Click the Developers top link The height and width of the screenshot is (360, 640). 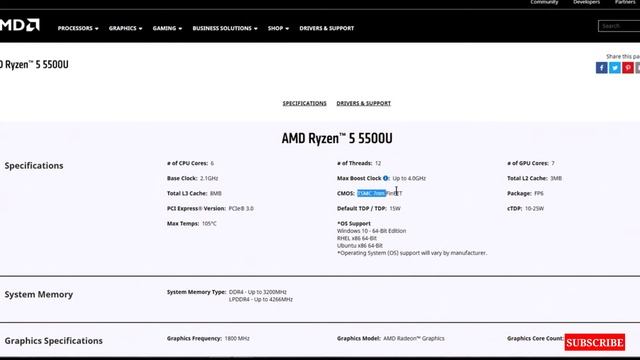point(587,2)
